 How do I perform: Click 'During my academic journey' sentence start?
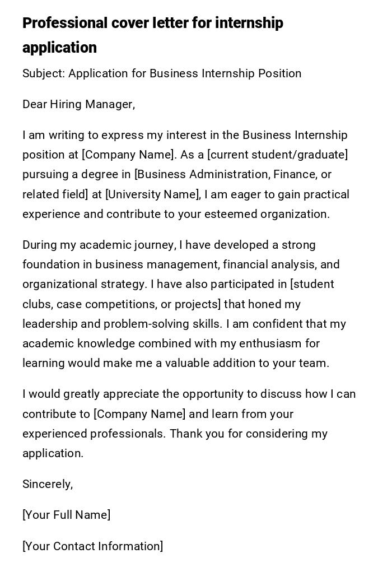(x=99, y=245)
